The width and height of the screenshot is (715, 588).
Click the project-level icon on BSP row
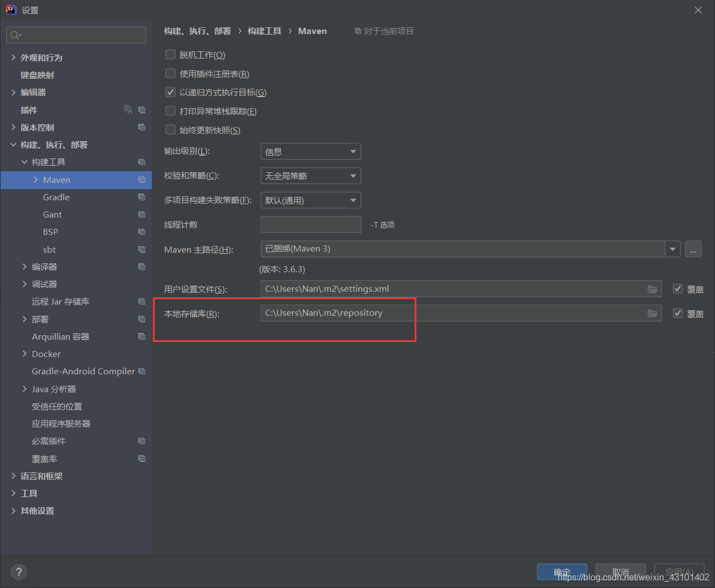142,232
